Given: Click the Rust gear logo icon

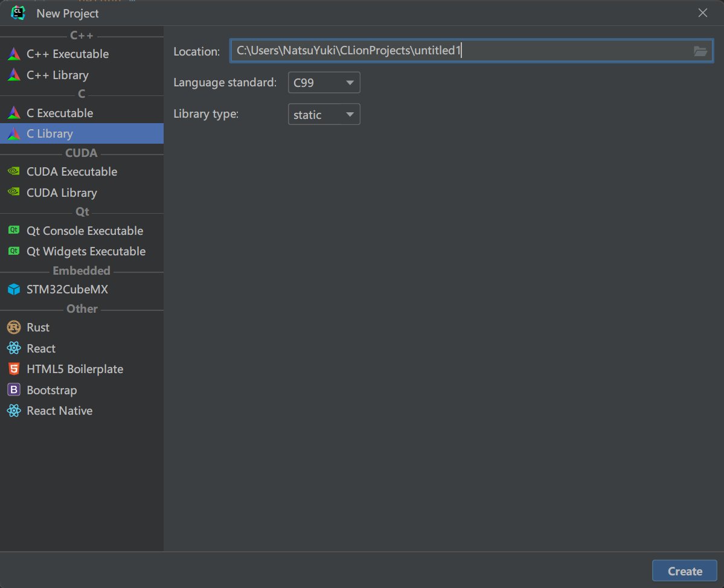Looking at the screenshot, I should 13,327.
